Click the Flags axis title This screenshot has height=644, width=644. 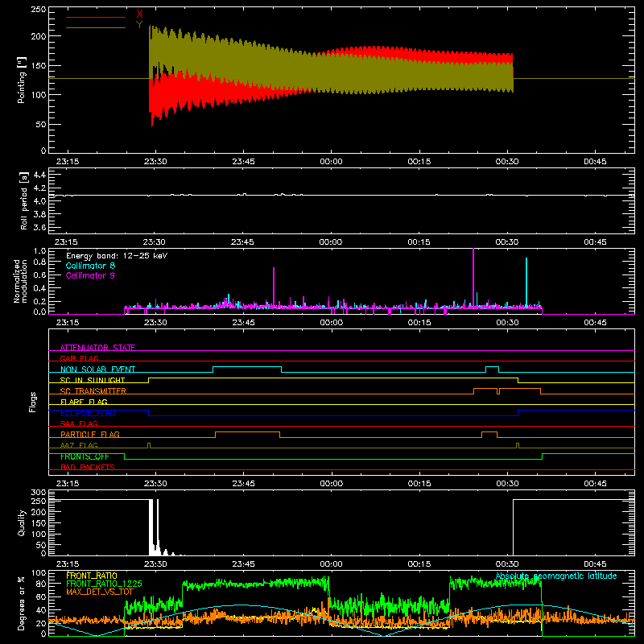pyautogui.click(x=32, y=402)
